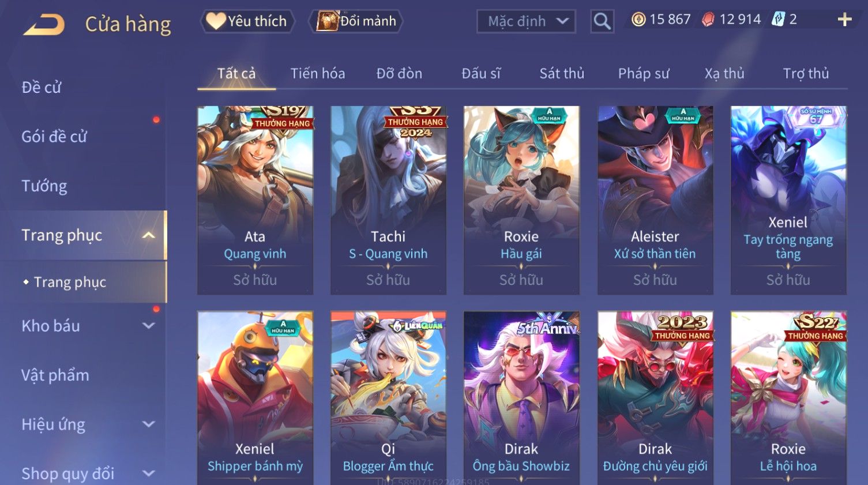Tap the plus icon to add currency

[x=844, y=20]
